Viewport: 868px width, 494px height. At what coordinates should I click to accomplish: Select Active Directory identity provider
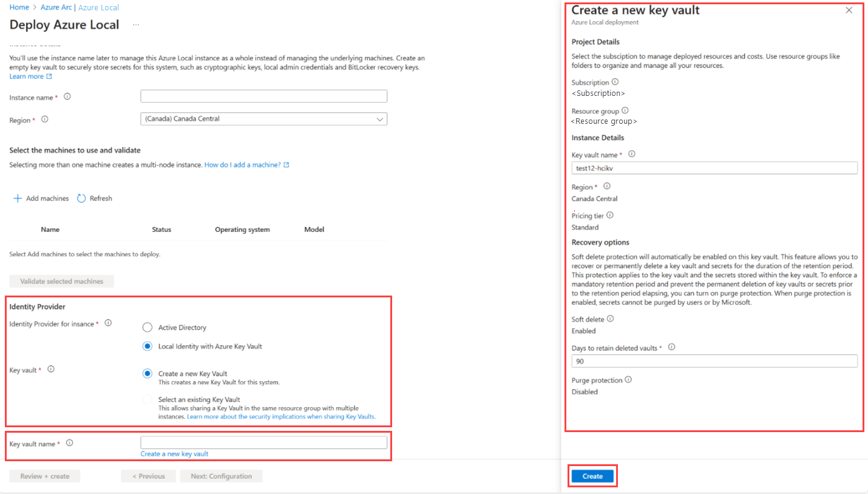(147, 328)
